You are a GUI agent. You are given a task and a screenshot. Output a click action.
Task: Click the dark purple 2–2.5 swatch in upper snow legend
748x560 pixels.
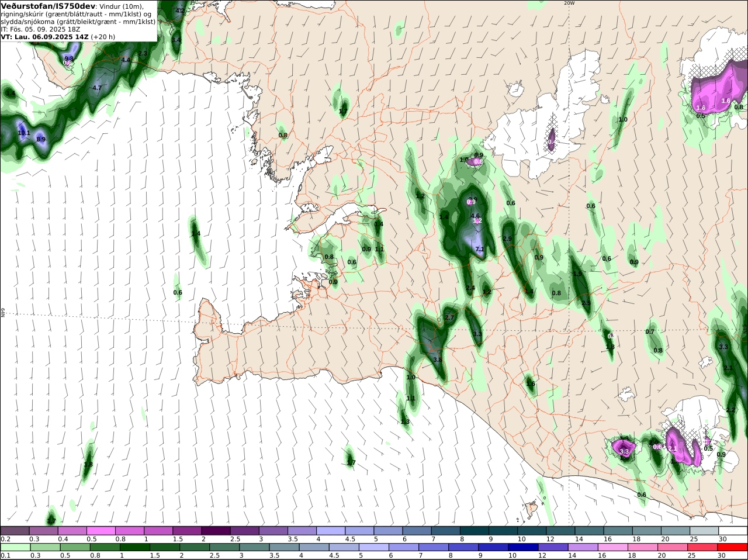(216, 531)
